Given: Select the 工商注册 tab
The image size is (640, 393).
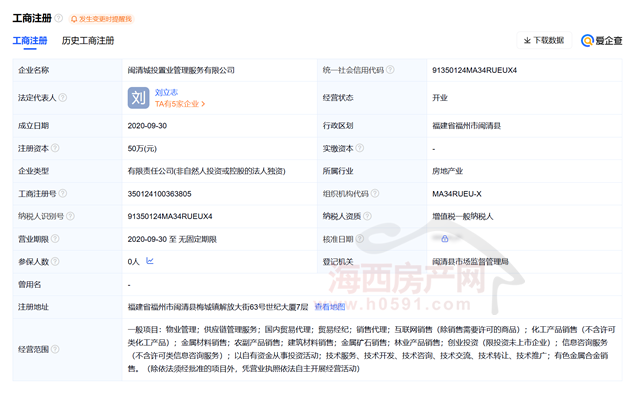Looking at the screenshot, I should pos(30,40).
